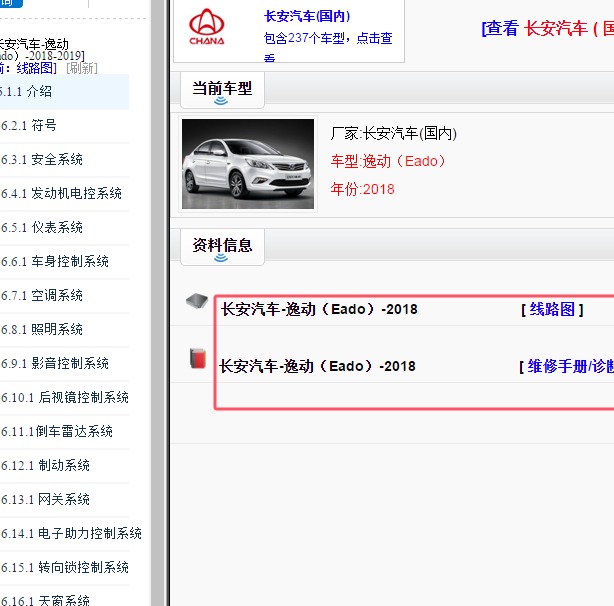Click the red repair manual book icon
Viewport: 614px width, 606px height.
(x=198, y=358)
